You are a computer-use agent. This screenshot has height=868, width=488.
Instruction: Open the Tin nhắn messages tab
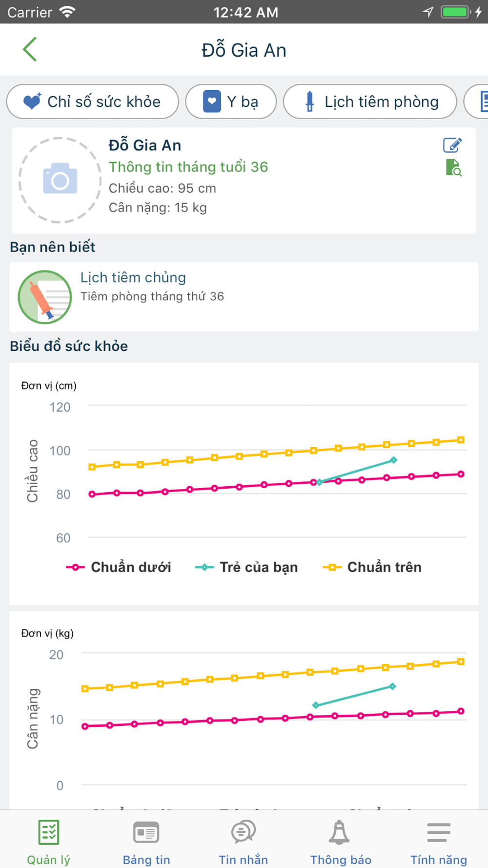point(244,841)
